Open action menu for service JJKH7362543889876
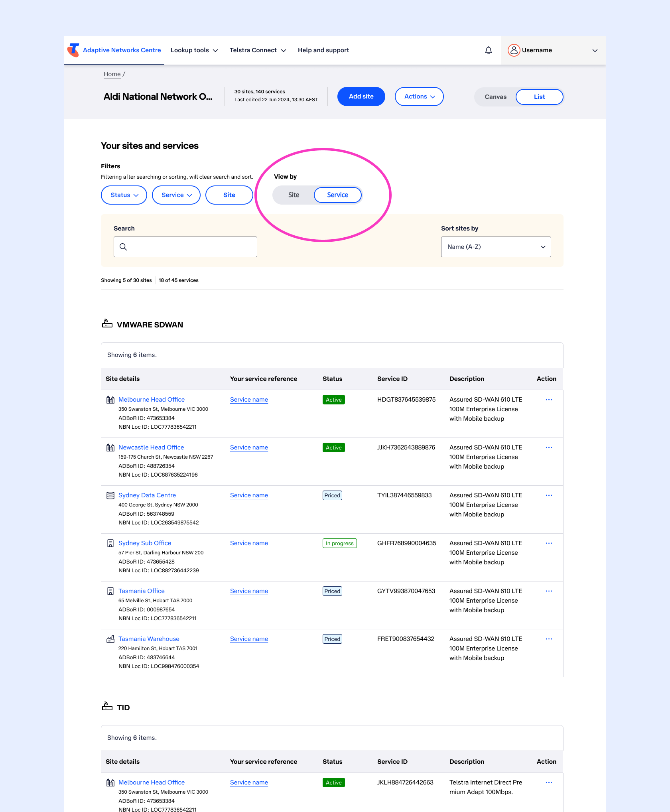 pos(549,447)
